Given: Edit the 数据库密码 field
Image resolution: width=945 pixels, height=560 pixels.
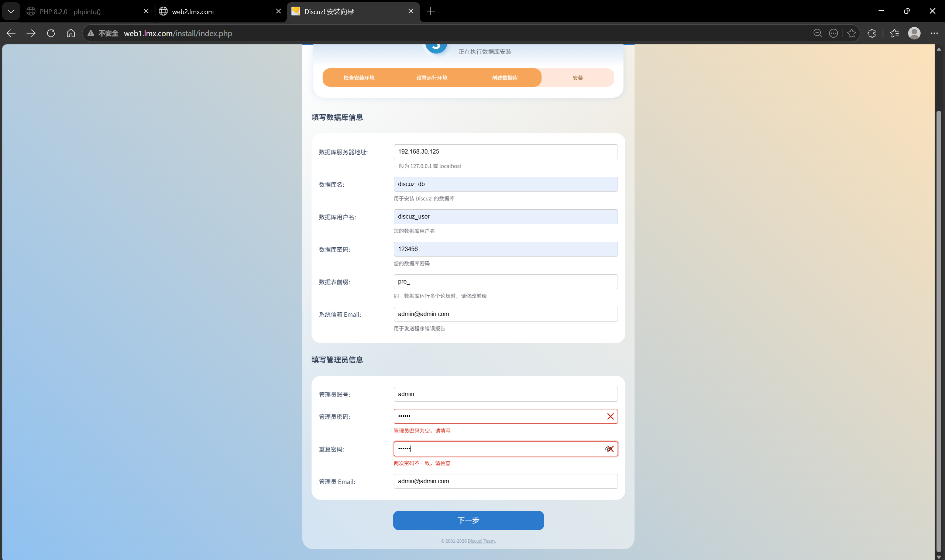Looking at the screenshot, I should tap(505, 249).
